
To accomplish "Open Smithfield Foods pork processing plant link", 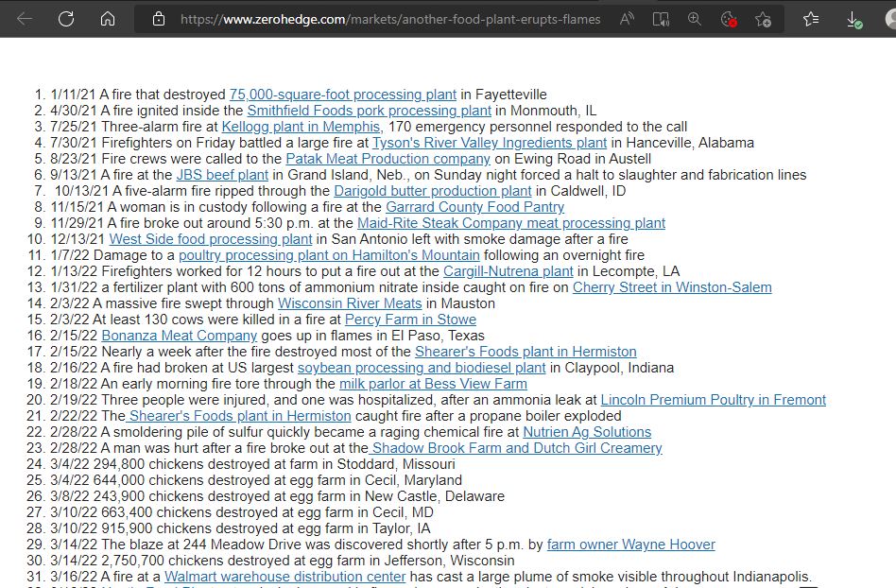I will click(370, 111).
